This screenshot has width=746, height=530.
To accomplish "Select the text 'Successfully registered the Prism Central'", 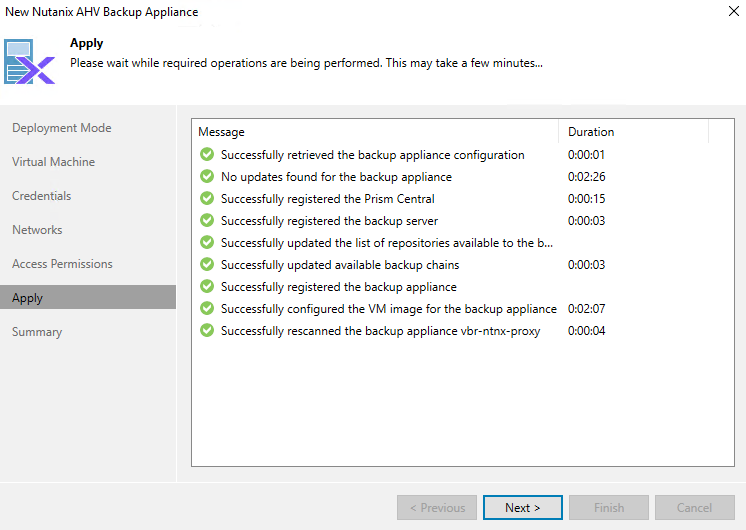I will point(328,199).
